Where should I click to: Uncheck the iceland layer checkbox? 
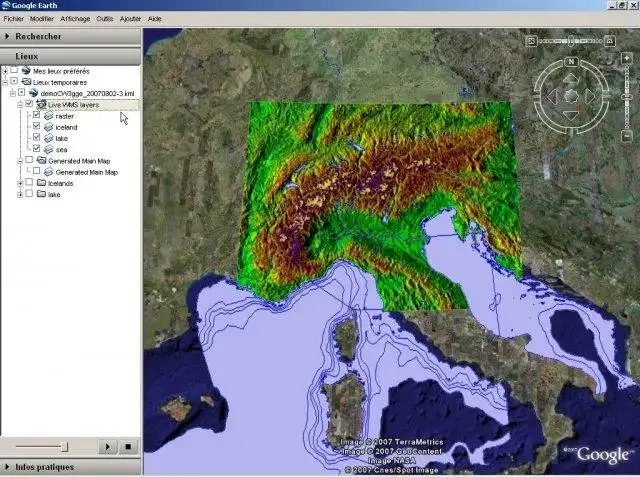pyautogui.click(x=36, y=126)
